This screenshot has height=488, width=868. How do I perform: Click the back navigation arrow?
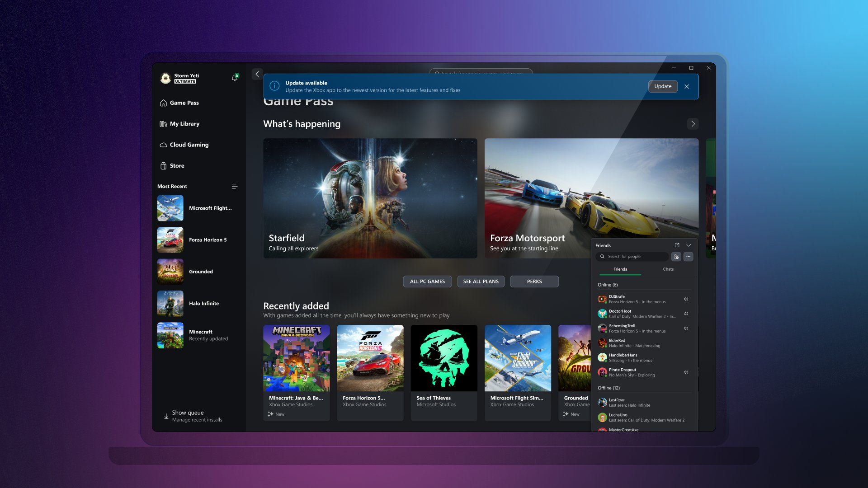(257, 74)
